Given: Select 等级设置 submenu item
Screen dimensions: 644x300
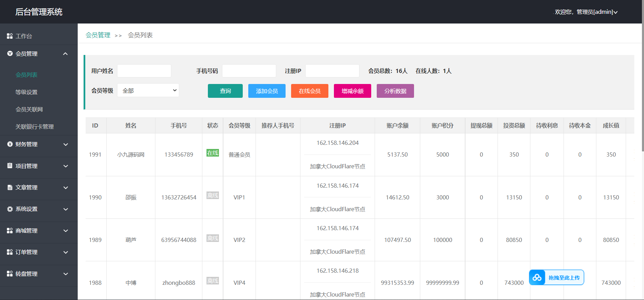Looking at the screenshot, I should [x=27, y=92].
